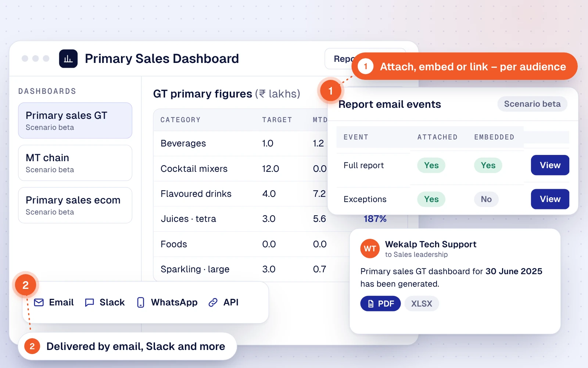Viewport: 588px width, 368px height.
Task: Click the ATTACHED column header
Action: click(437, 137)
